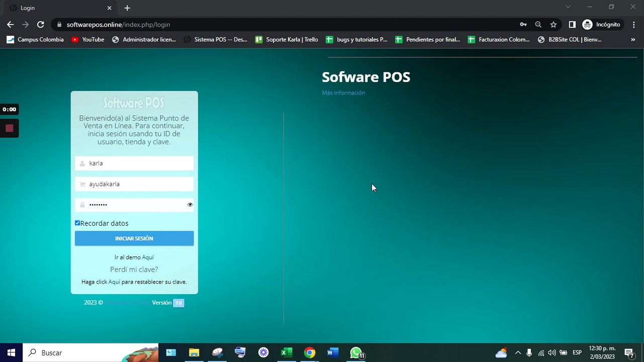Viewport: 644px width, 362px height.
Task: Click the microphone tray icon
Action: [529, 353]
